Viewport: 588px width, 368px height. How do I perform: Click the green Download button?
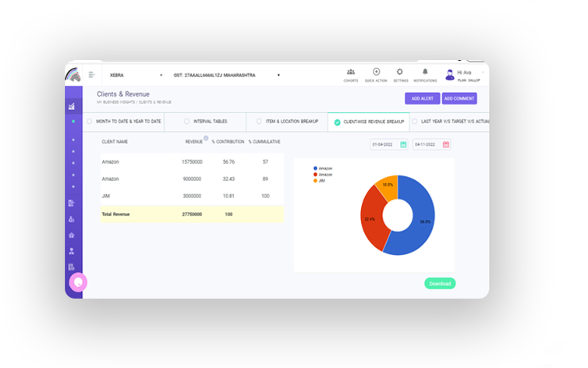440,284
